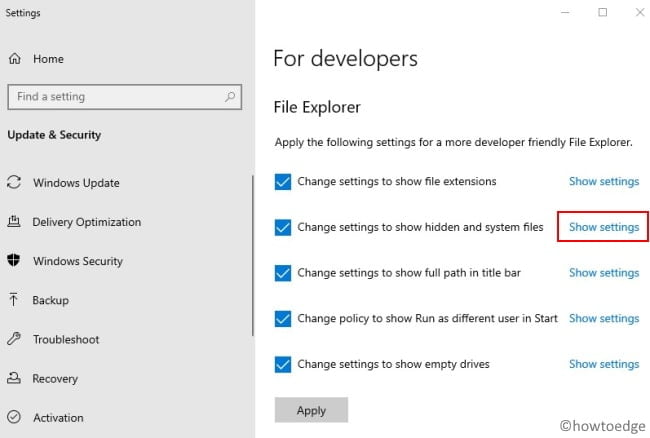The image size is (650, 438).
Task: Click the Find a setting search field
Action: 124,97
